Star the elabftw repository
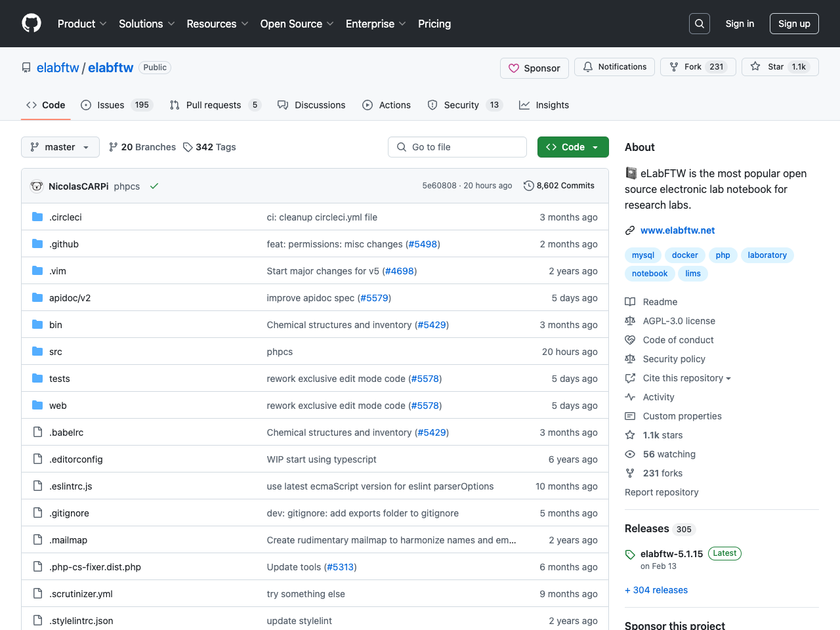This screenshot has width=840, height=630. 780,67
